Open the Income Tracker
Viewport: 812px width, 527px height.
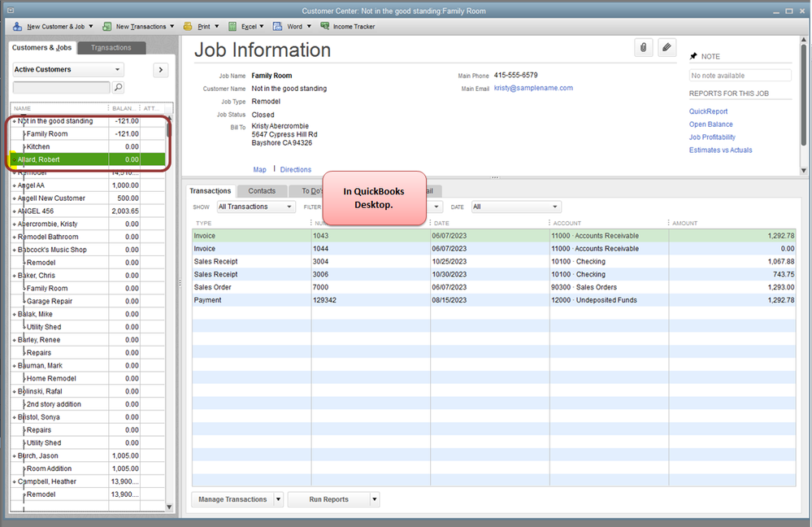pos(348,26)
